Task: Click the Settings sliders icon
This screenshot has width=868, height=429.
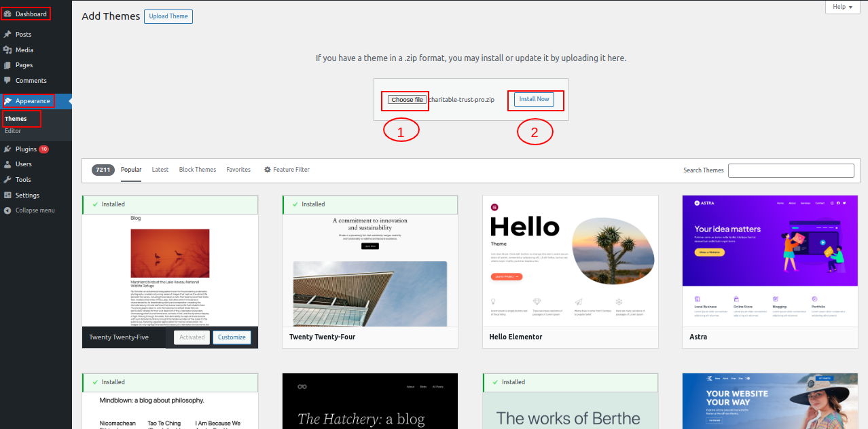Action: 7,195
